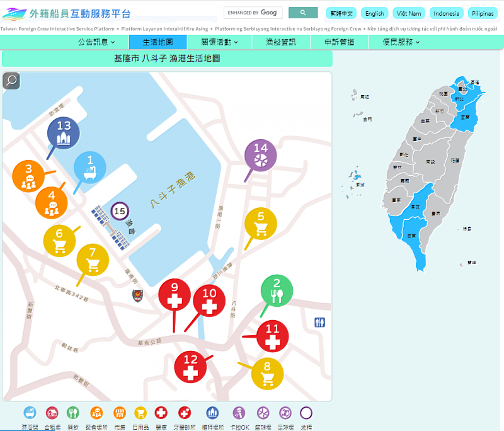
Task: Switch language to English
Action: (375, 13)
